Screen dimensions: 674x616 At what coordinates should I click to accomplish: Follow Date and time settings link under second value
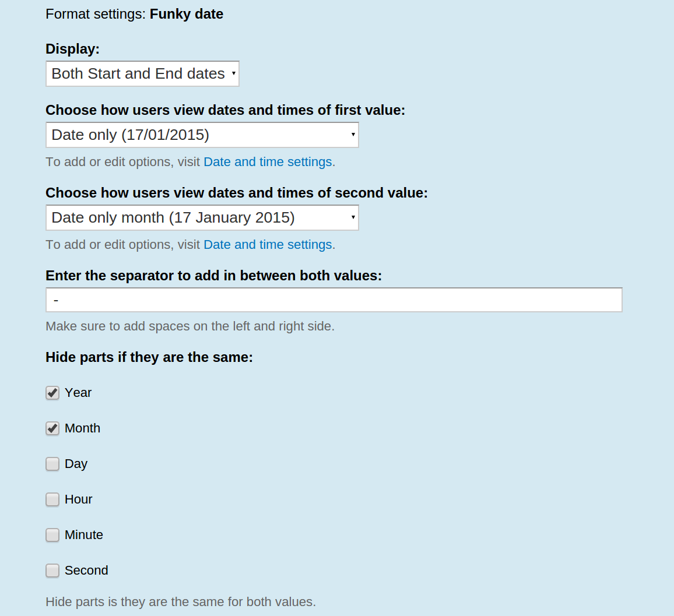(268, 245)
